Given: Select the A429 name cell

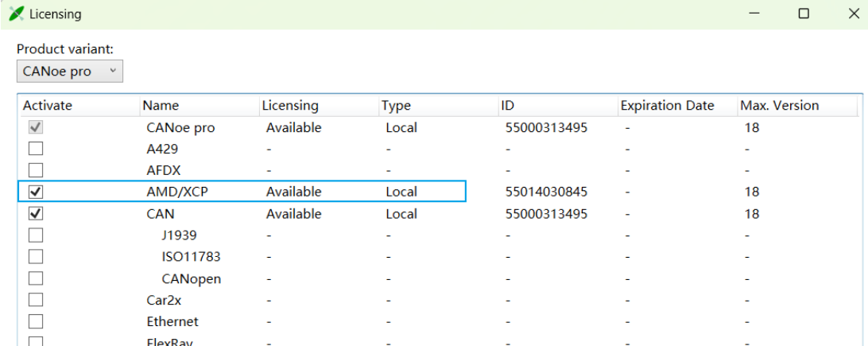Looking at the screenshot, I should click(162, 150).
